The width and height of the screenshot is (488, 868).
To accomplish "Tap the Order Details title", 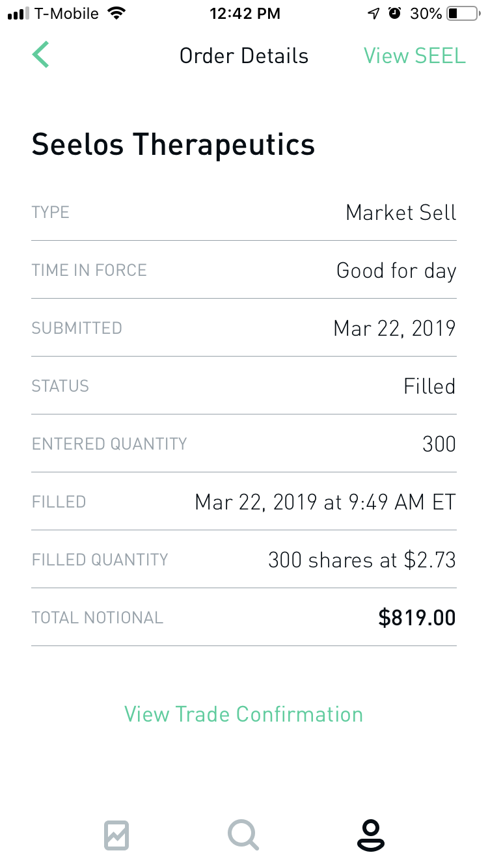I will 244,56.
